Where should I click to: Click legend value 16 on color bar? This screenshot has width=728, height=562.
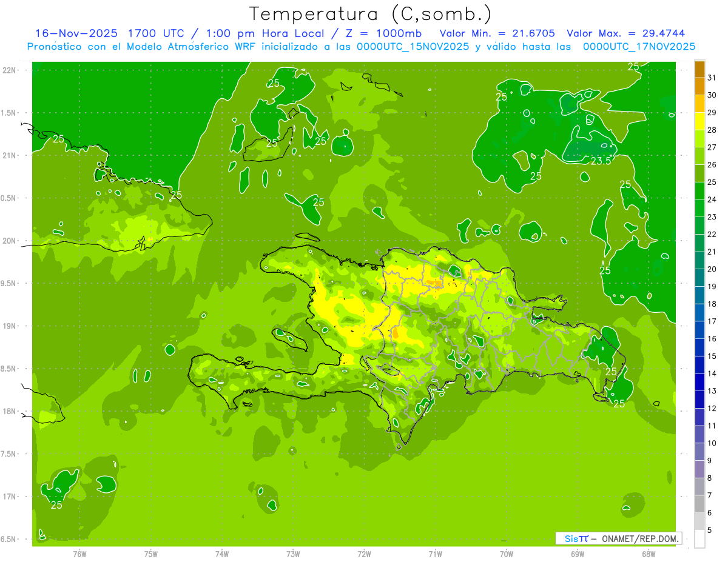click(712, 339)
